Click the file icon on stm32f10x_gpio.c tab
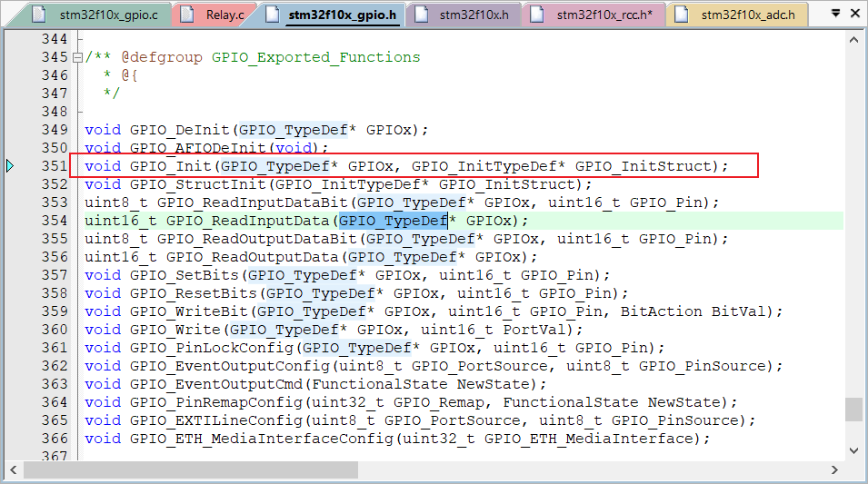The width and height of the screenshot is (868, 484). tap(39, 15)
